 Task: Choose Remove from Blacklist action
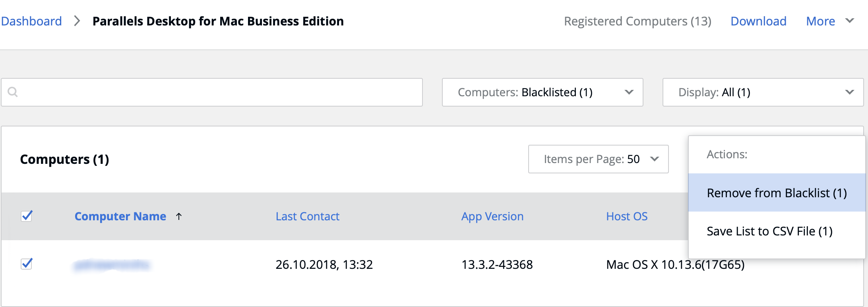(x=777, y=193)
